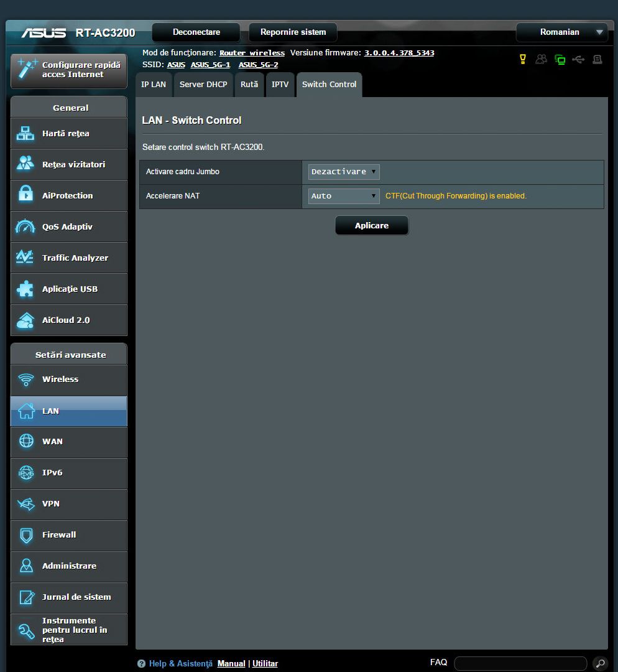Switch to the IPTV tab
This screenshot has width=618, height=672.
click(280, 85)
